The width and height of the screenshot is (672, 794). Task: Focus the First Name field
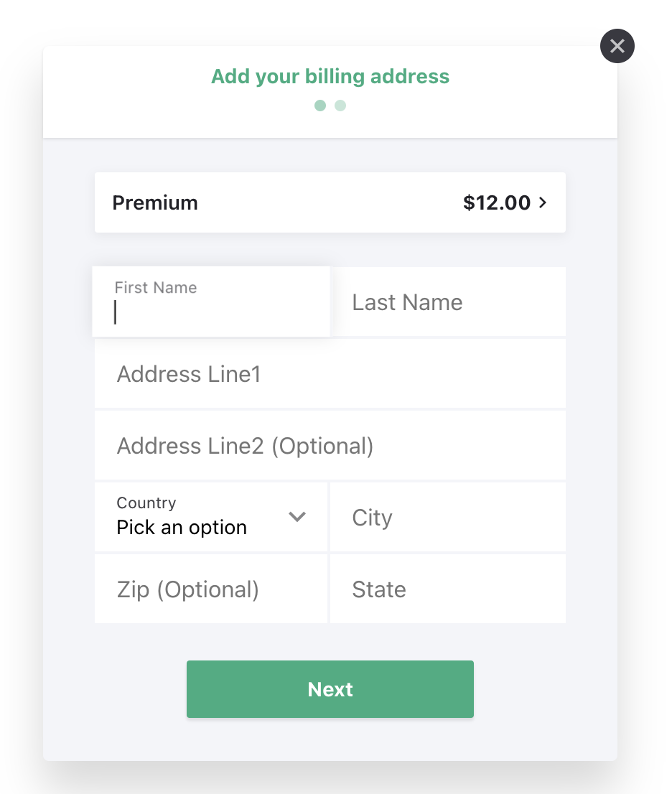(211, 302)
